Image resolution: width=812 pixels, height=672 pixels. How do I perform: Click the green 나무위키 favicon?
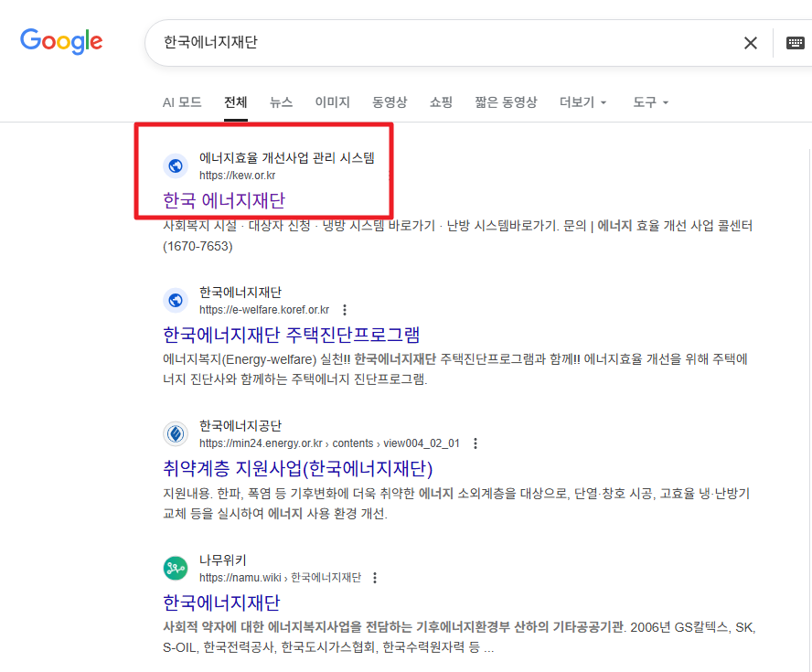click(176, 569)
